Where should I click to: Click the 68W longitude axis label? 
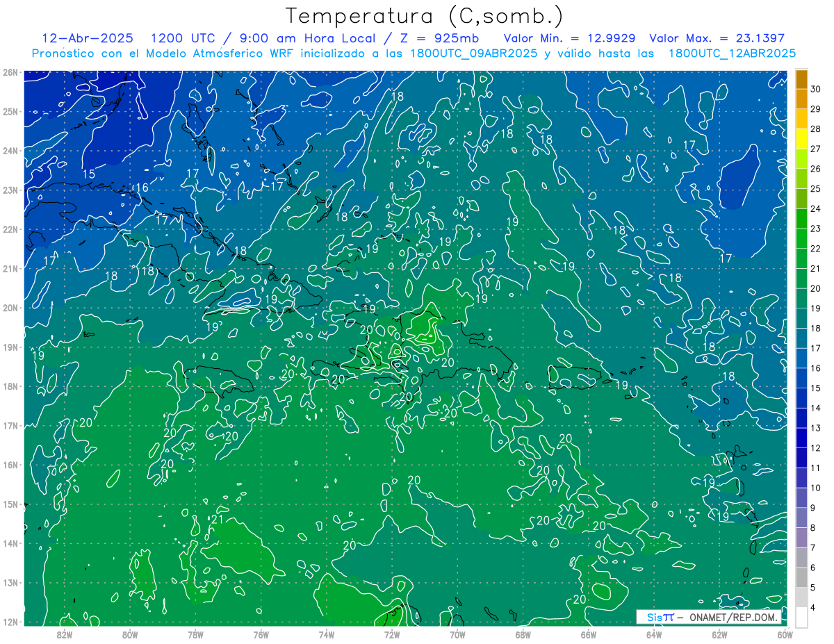click(523, 634)
